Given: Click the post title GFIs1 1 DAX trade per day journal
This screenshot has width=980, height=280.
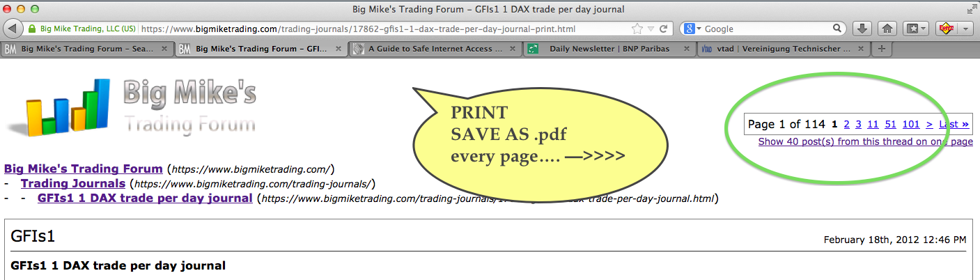Looking at the screenshot, I should (118, 265).
